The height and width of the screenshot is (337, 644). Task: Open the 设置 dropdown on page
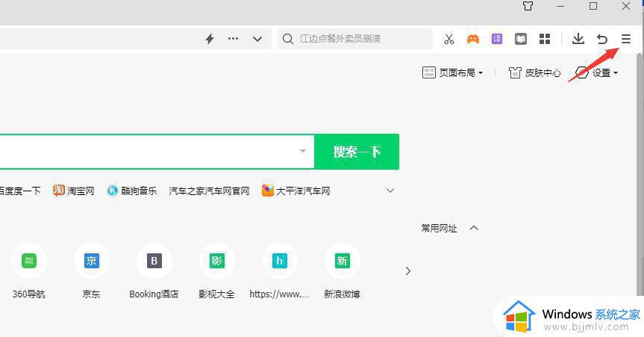(597, 72)
